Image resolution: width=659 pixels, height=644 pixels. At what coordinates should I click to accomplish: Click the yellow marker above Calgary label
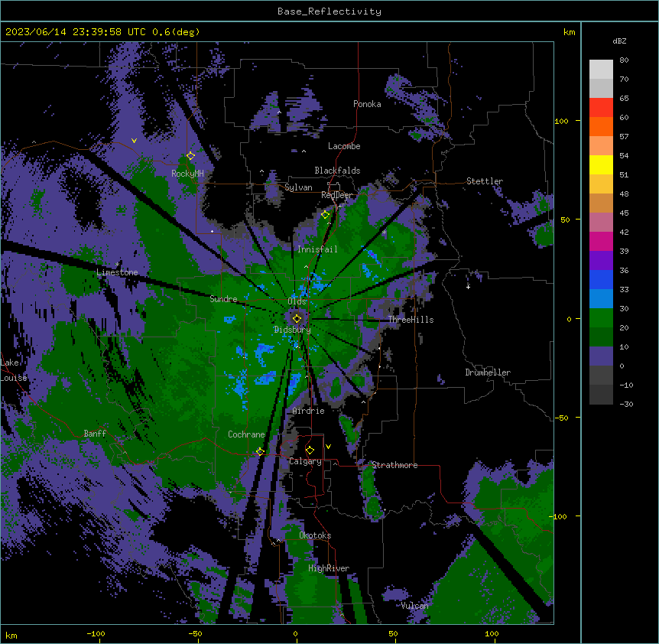(x=310, y=450)
